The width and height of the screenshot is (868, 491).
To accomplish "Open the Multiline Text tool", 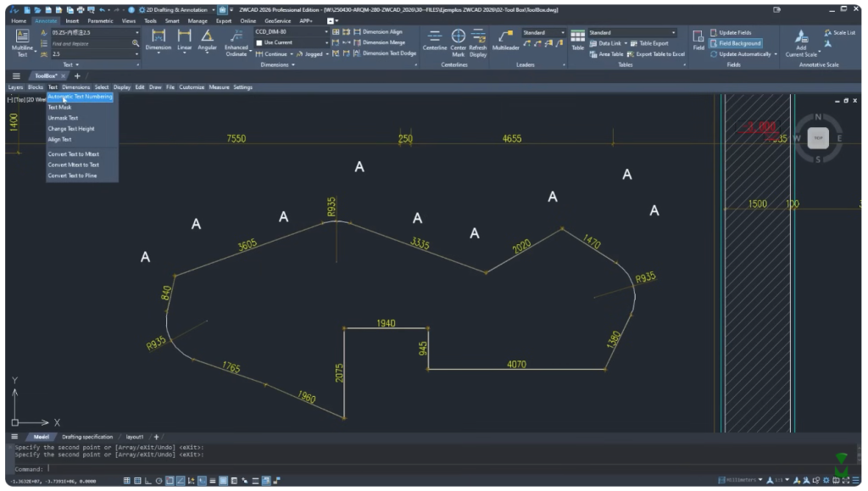I will 22,42.
